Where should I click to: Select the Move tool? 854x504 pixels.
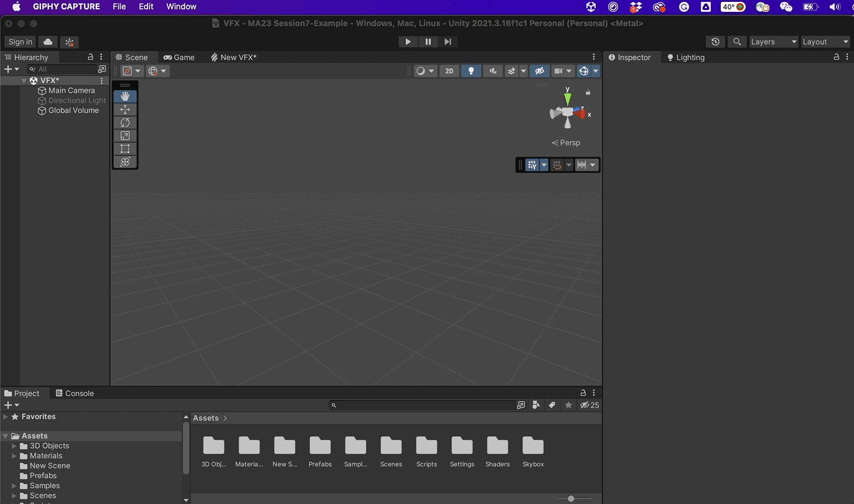(125, 110)
